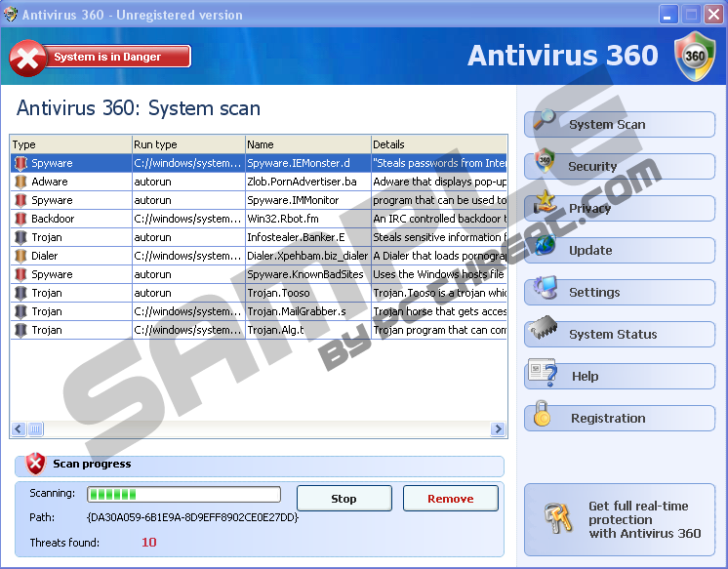Open the Help section
Image resolution: width=728 pixels, height=569 pixels.
coord(620,376)
